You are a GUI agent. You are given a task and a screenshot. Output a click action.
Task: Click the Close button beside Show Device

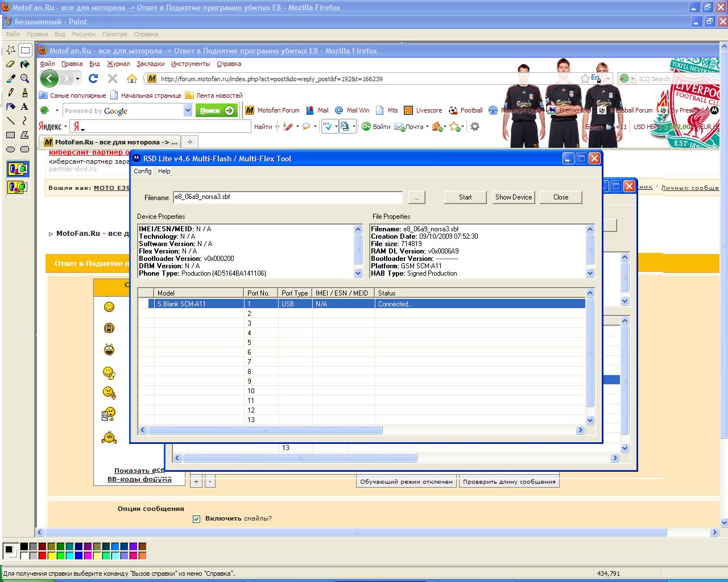[561, 197]
